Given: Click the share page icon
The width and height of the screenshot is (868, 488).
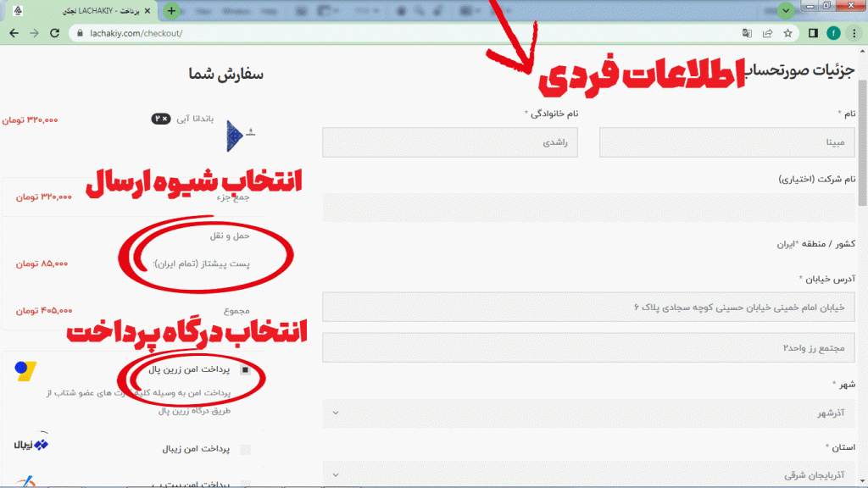Looking at the screenshot, I should (x=767, y=33).
